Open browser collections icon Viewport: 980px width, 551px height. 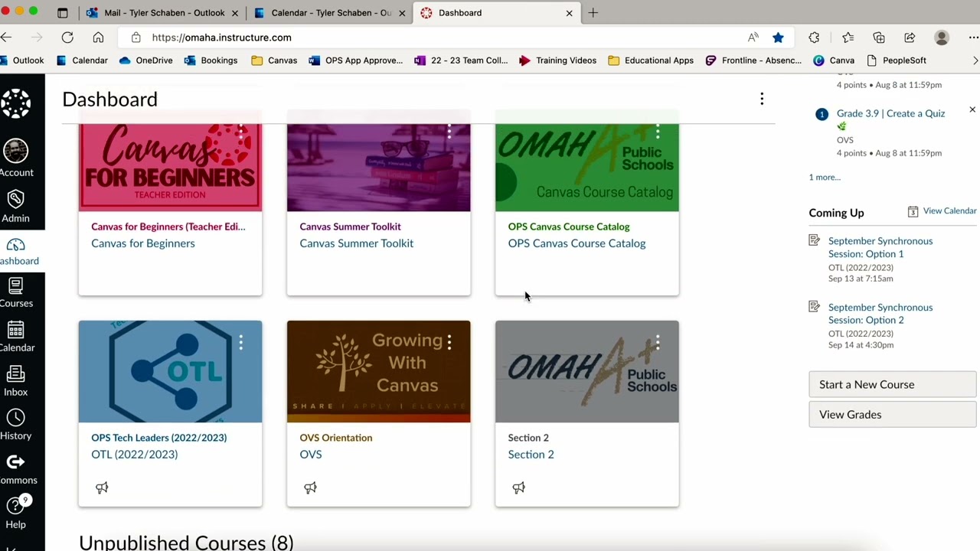click(x=879, y=37)
